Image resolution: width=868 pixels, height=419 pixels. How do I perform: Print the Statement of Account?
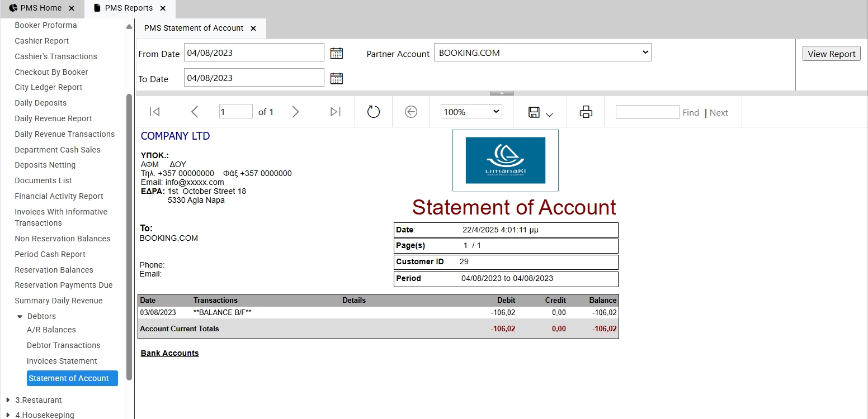tap(586, 112)
